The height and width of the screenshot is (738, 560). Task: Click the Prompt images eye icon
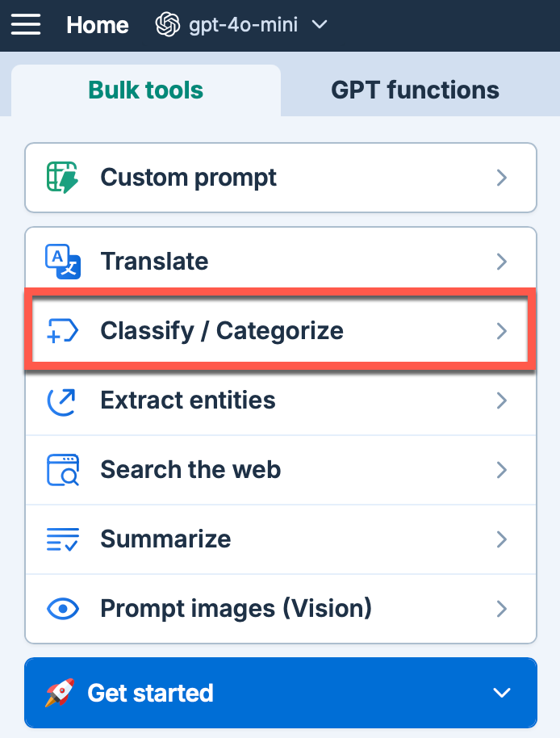pyautogui.click(x=62, y=609)
